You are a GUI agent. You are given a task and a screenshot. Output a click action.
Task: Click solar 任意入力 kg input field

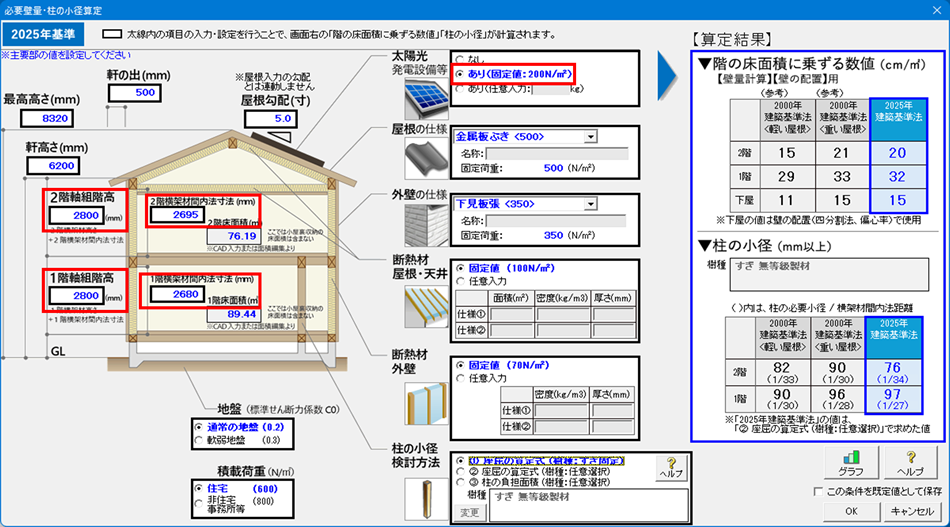coord(550,89)
